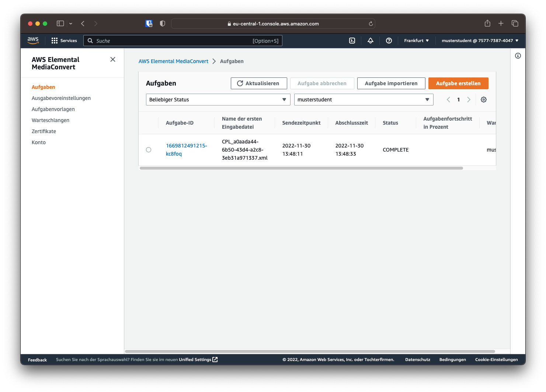This screenshot has width=546, height=392.
Task: Click Aufgabe-ID column header
Action: (x=180, y=123)
